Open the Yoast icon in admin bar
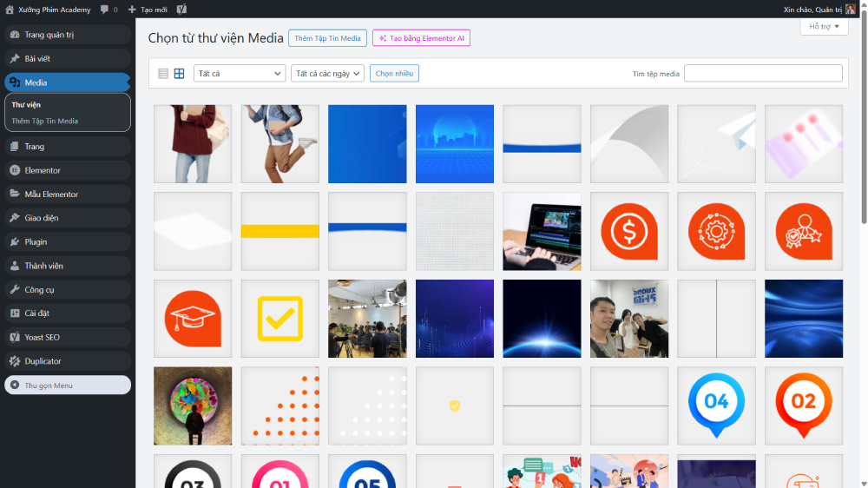This screenshot has height=488, width=868. pos(181,10)
